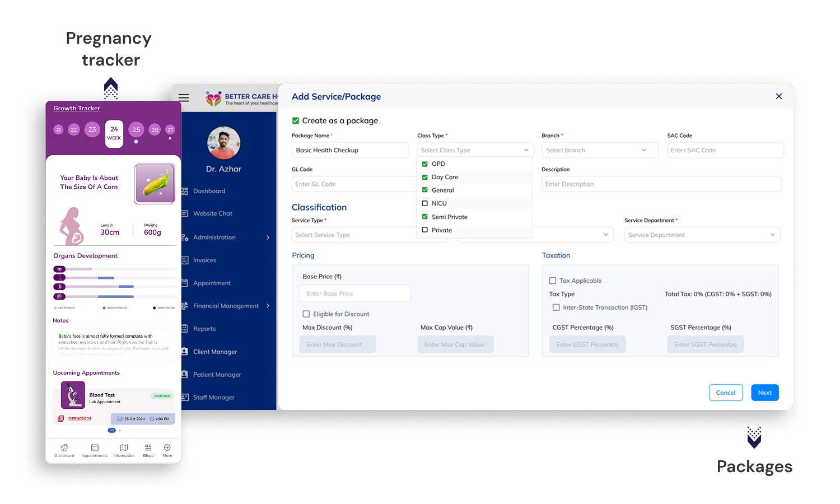Tap the More plus icon
This screenshot has height=504, width=840.
167,447
